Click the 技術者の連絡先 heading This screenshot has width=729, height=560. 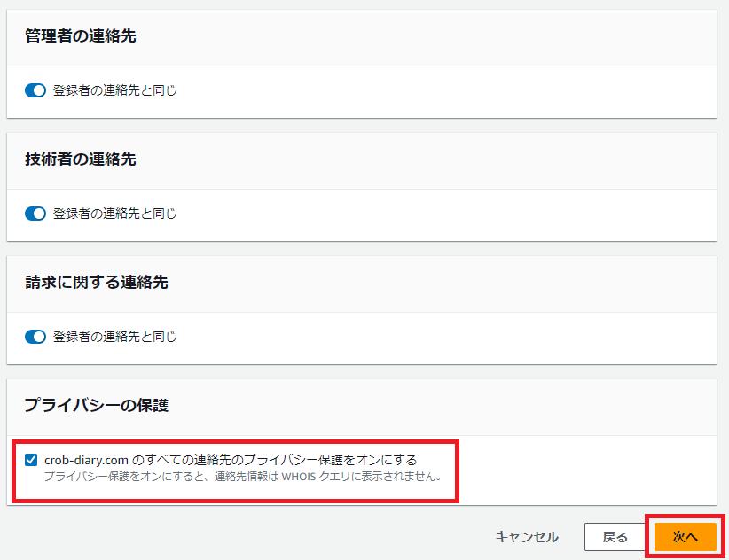click(x=81, y=159)
